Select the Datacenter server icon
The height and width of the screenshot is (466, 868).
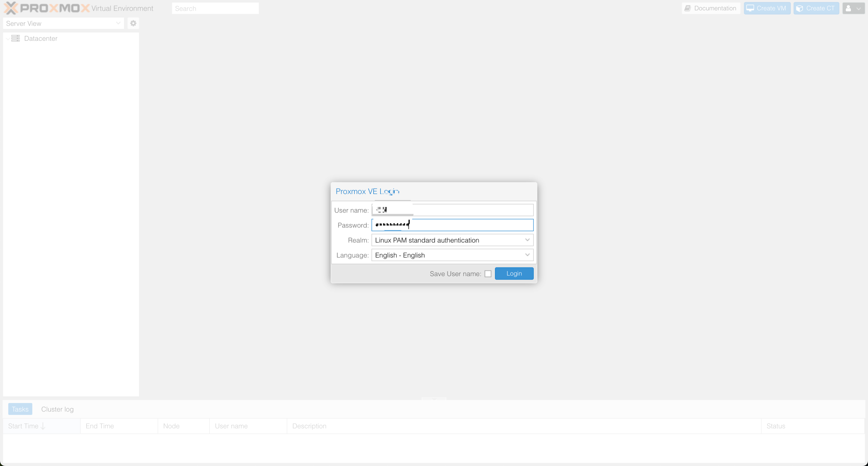[x=16, y=38]
